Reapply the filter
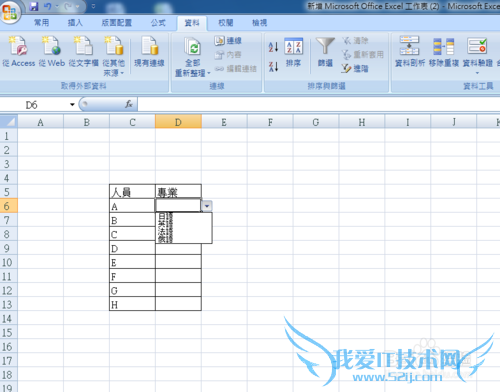The width and height of the screenshot is (500, 392). click(363, 54)
